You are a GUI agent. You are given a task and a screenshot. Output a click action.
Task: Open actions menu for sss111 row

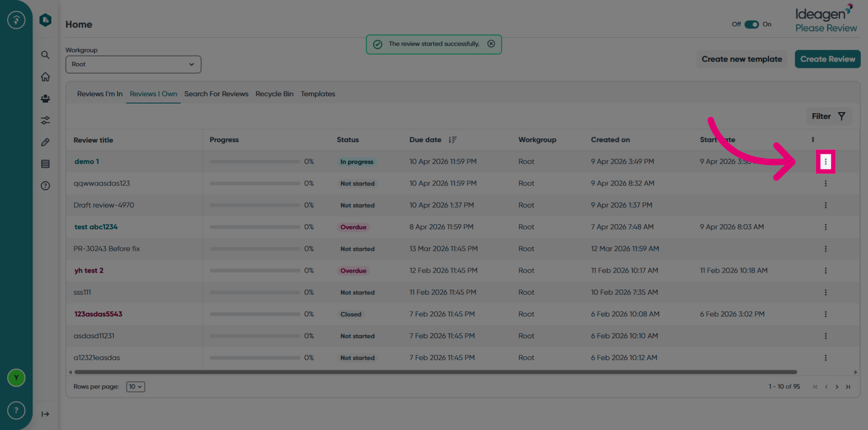click(x=826, y=293)
